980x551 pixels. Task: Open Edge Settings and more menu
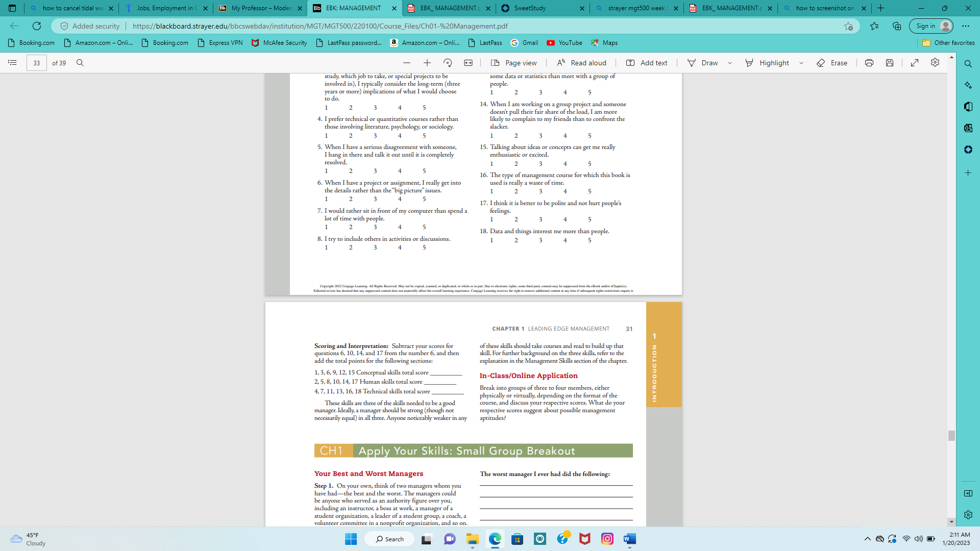click(966, 26)
